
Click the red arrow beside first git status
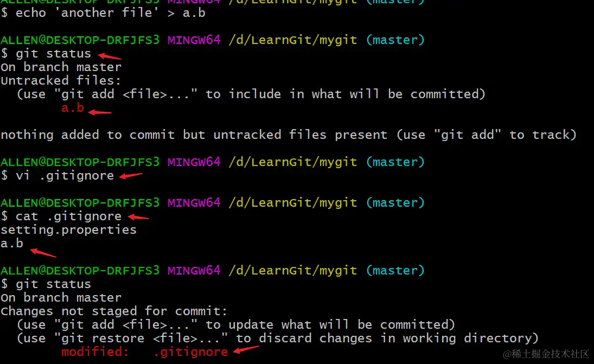coord(110,56)
